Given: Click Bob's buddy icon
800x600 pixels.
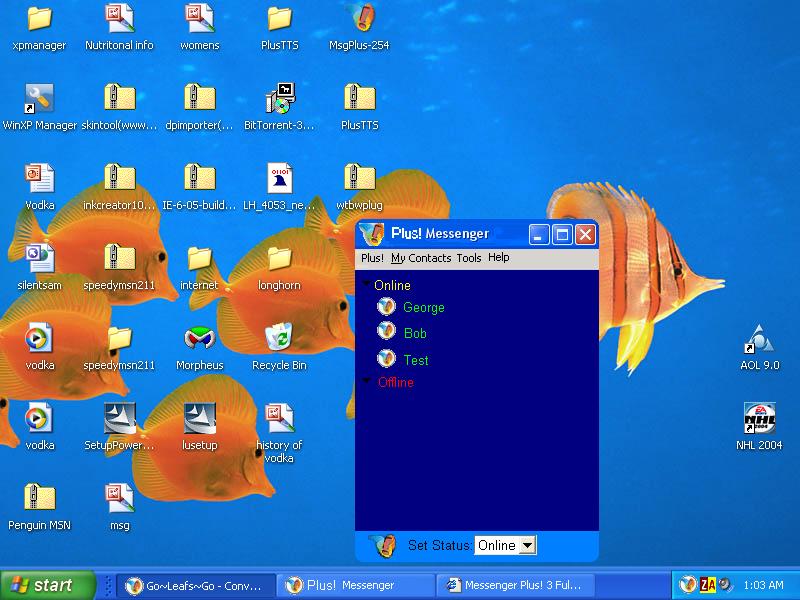Looking at the screenshot, I should click(386, 331).
